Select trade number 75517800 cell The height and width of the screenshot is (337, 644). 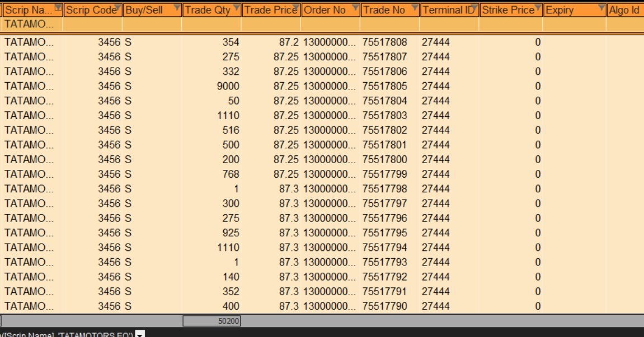[390, 159]
